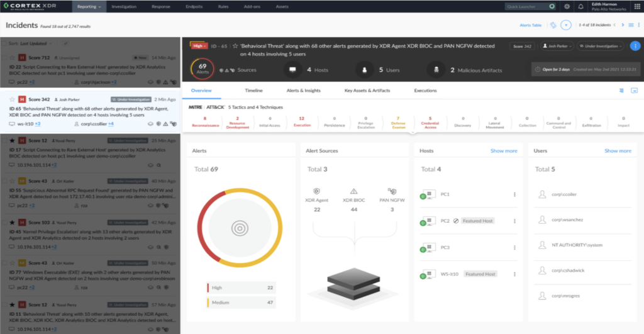
Task: Open the notifications bell
Action: click(580, 6)
